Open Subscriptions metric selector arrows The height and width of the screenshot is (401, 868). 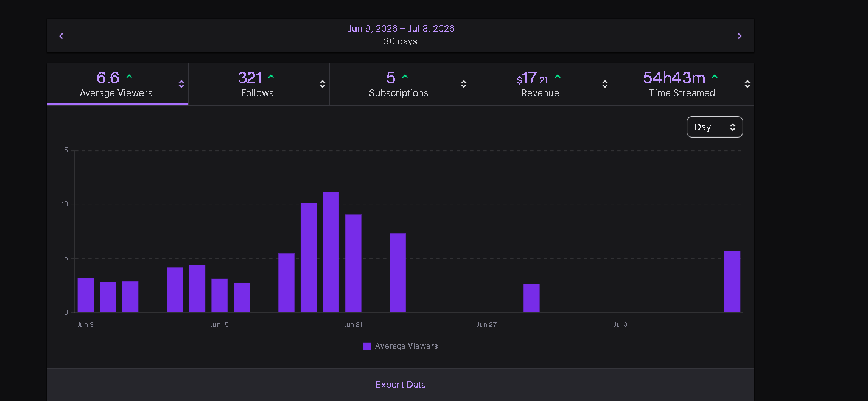[464, 85]
